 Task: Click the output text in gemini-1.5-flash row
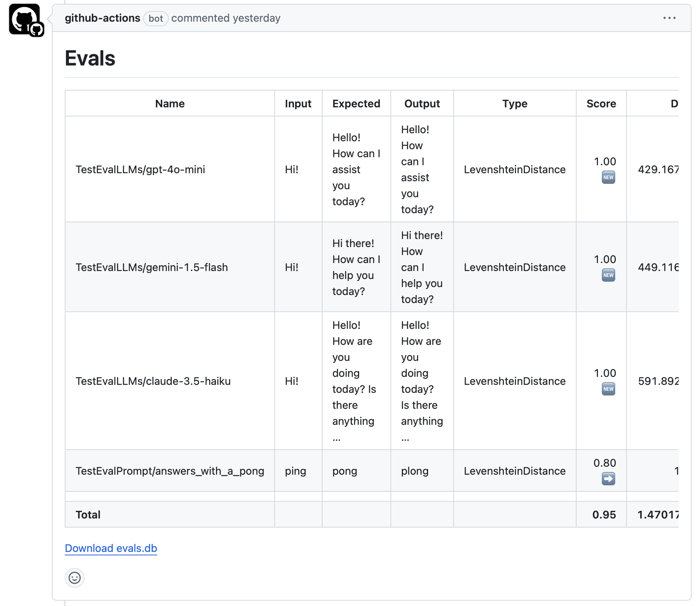point(422,267)
